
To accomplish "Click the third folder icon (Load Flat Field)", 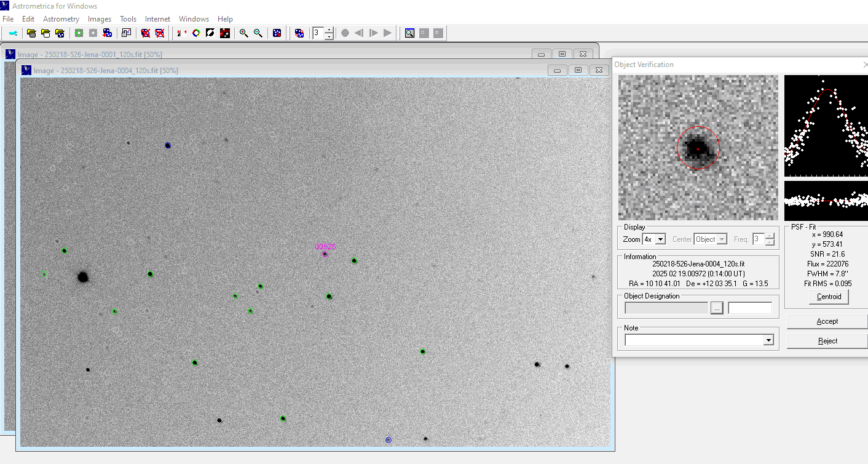I will 60,33.
